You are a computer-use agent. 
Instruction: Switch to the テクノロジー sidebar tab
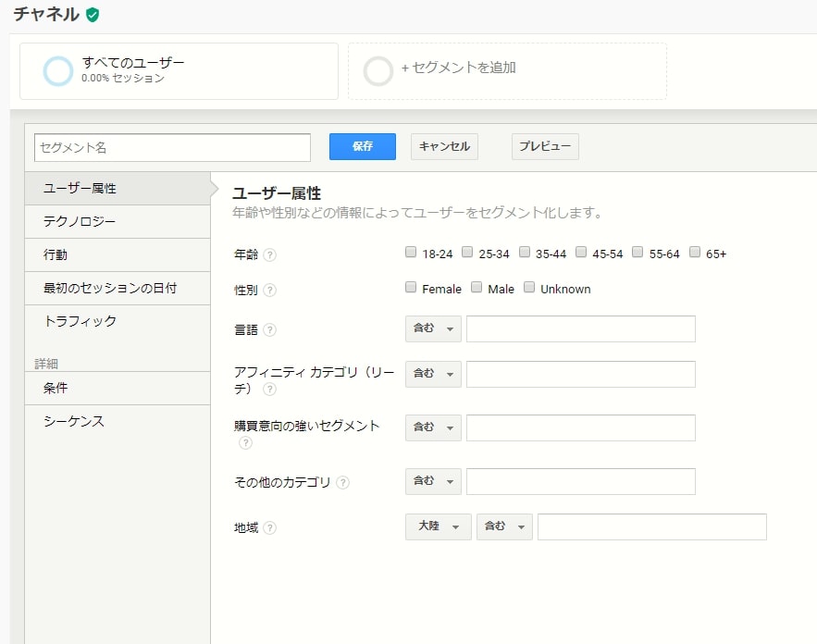pyautogui.click(x=118, y=222)
